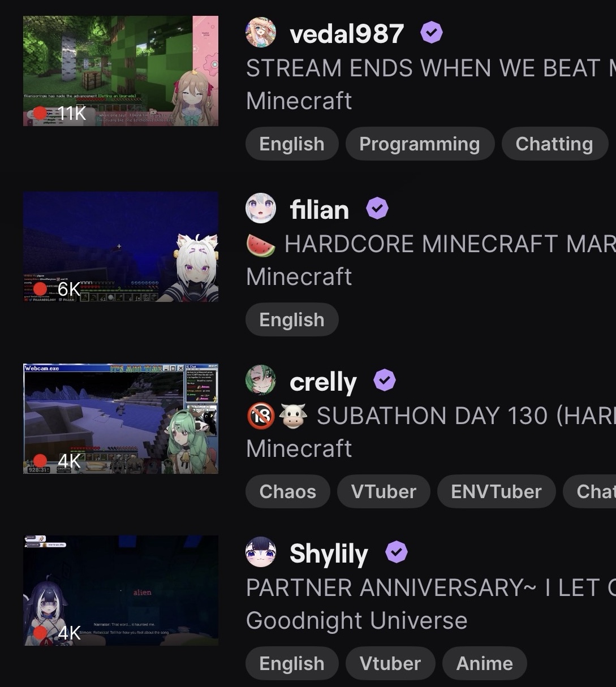
Task: Open vedal987's profile avatar
Action: [x=261, y=32]
